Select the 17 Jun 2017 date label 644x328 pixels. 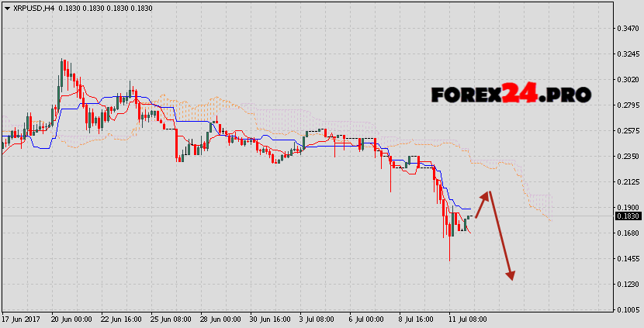click(20, 320)
